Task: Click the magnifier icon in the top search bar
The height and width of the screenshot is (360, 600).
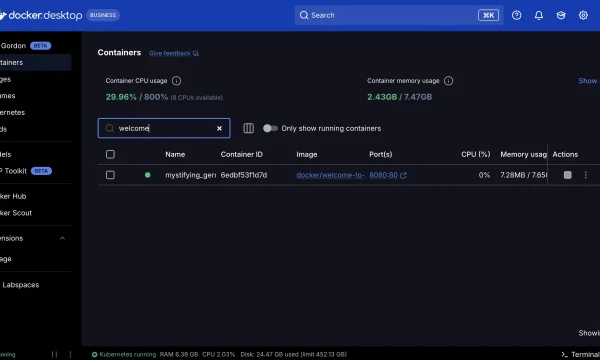Action: pos(304,15)
